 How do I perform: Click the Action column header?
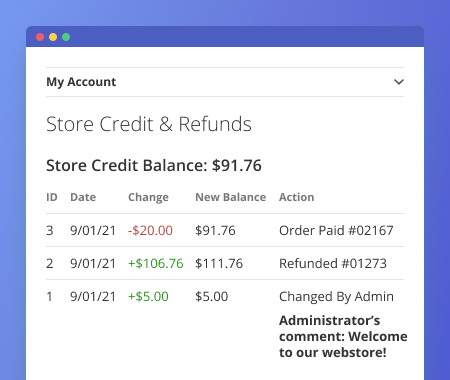pyautogui.click(x=297, y=197)
